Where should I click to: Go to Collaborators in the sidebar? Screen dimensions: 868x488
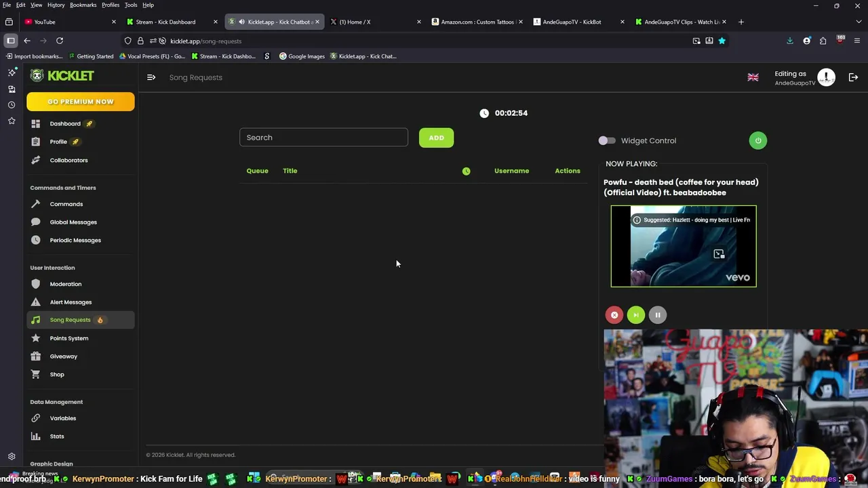point(80,160)
